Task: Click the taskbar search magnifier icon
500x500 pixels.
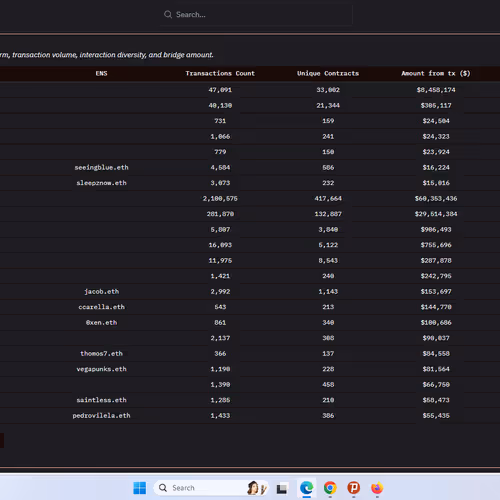Action: click(x=163, y=488)
